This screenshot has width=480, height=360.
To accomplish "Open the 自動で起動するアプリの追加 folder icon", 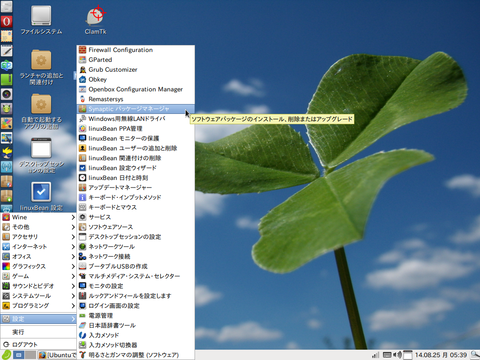I will click(41, 111).
